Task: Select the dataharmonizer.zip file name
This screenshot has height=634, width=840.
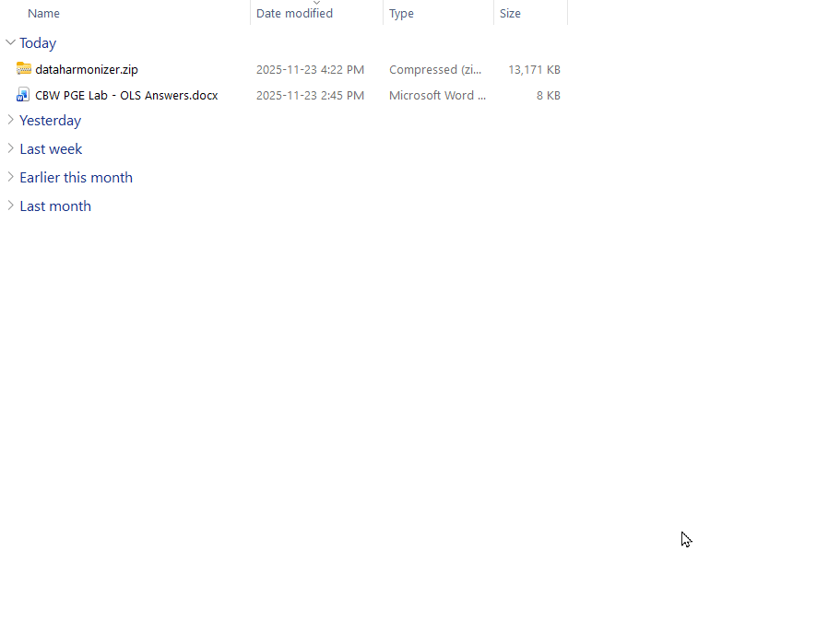Action: tap(87, 69)
